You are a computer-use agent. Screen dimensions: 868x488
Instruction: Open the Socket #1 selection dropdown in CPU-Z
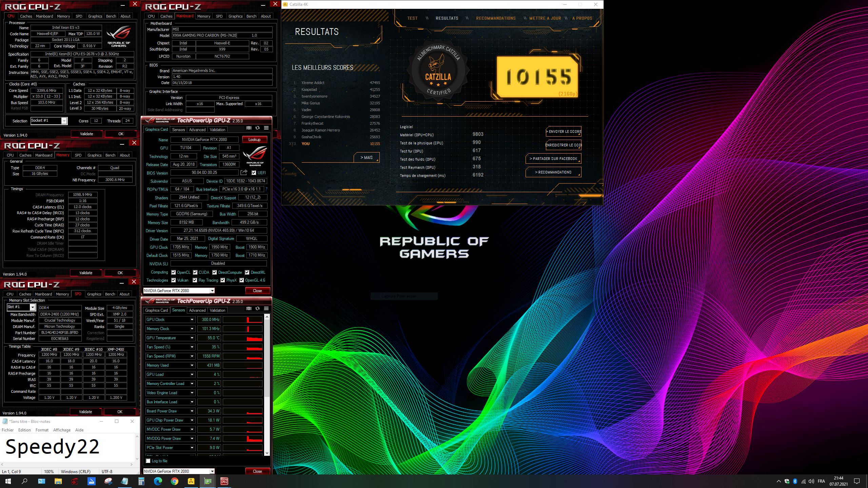(x=49, y=121)
